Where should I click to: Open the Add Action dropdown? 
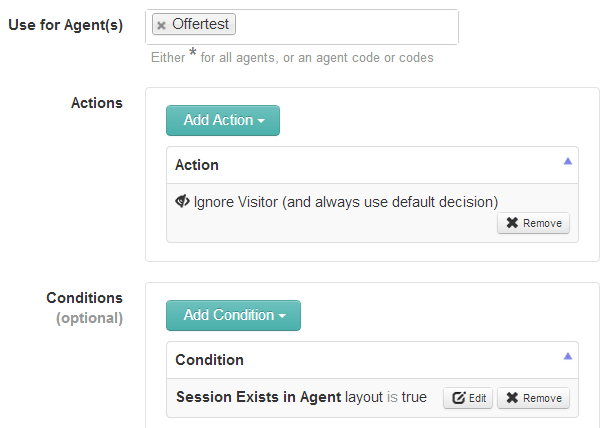(222, 120)
